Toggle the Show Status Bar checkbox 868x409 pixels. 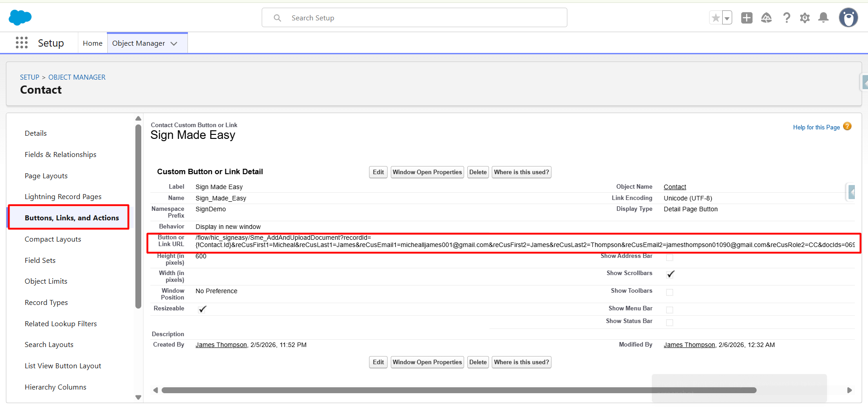click(670, 323)
